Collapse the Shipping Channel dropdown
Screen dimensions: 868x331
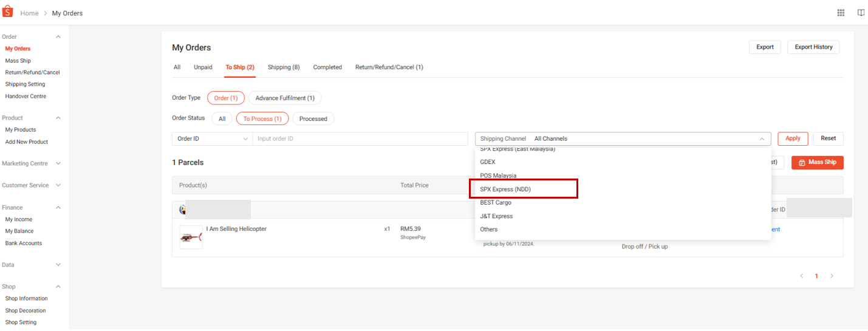coord(762,139)
